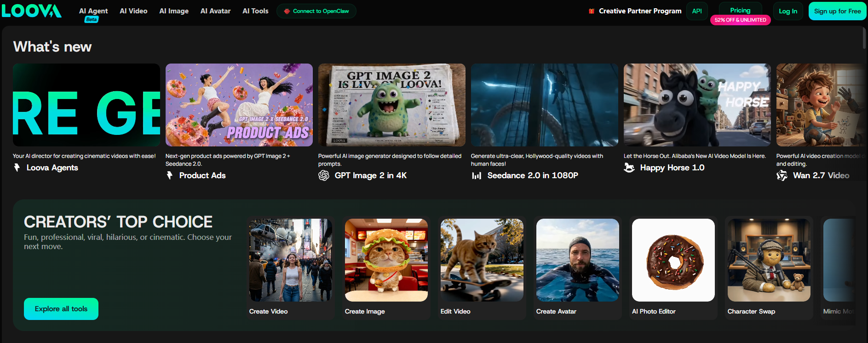
Task: Open the AI Tools menu
Action: [x=255, y=11]
